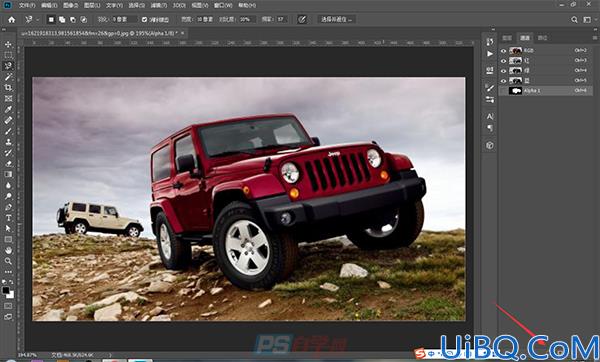Image resolution: width=600 pixels, height=362 pixels.
Task: Select the Crop tool
Action: [x=8, y=88]
